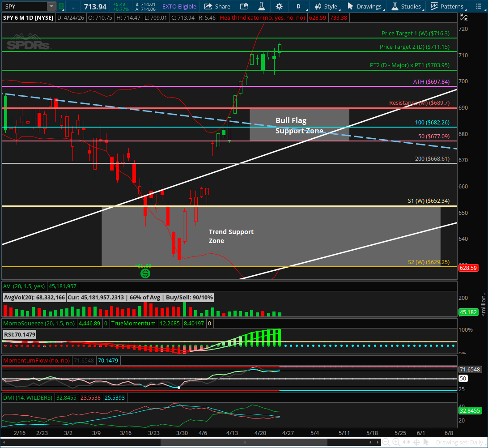The height and width of the screenshot is (448, 488).
Task: Click the S2 (W) ($629.25) support label
Action: pos(429,262)
